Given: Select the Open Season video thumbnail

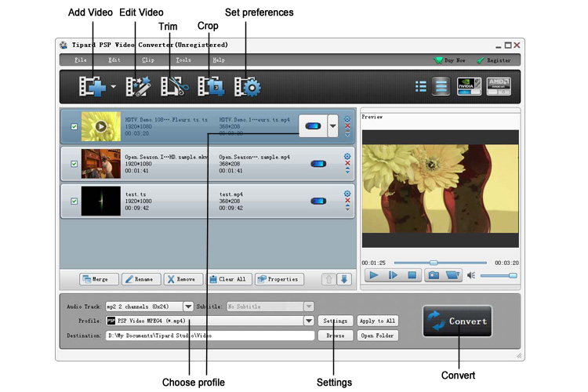Looking at the screenshot, I should tap(101, 164).
